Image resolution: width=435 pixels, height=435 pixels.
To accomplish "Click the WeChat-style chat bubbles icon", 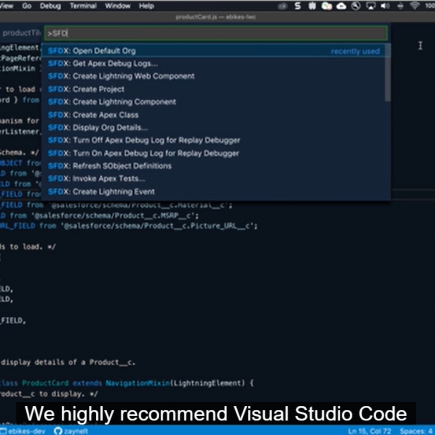I will [x=327, y=6].
